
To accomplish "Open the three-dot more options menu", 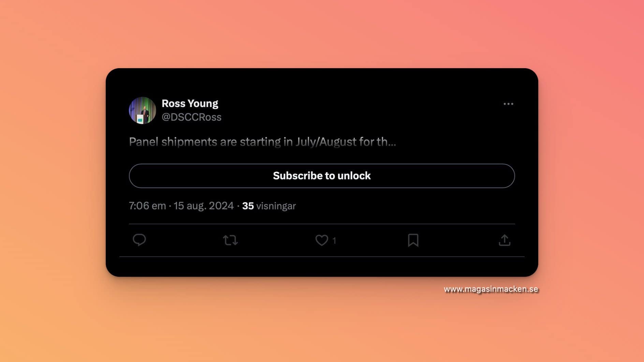I will point(508,104).
